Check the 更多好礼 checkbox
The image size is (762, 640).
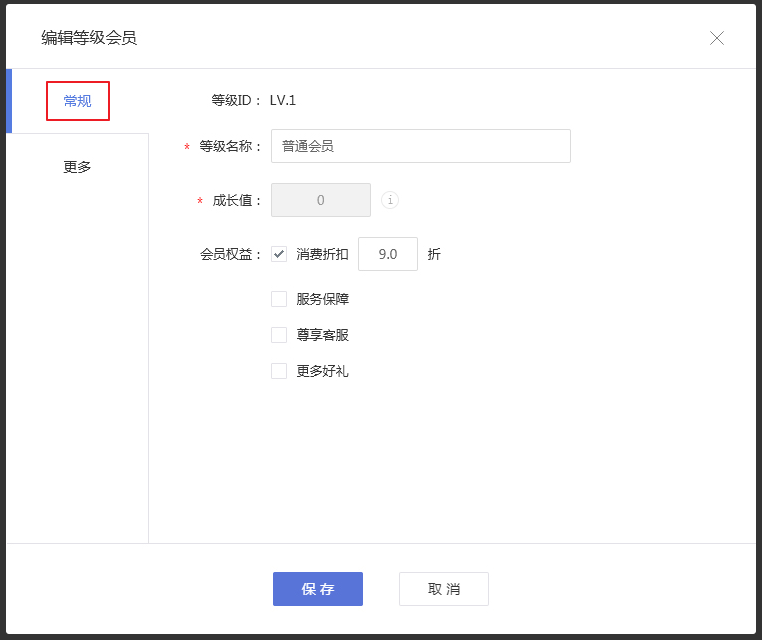[x=279, y=371]
